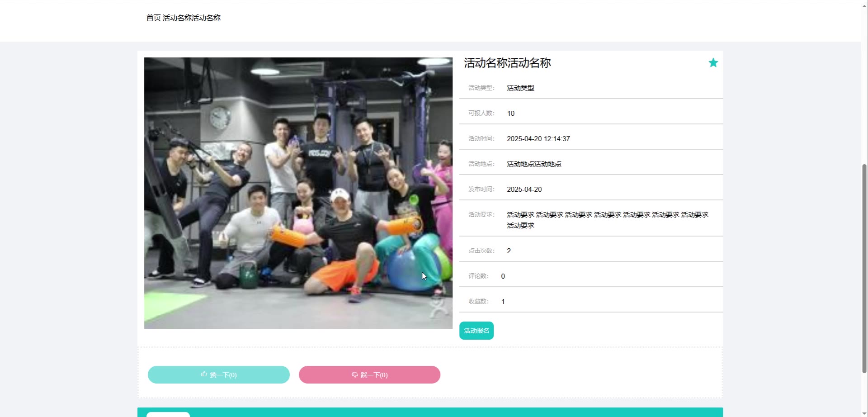Click the teal star favorite icon
Screen dimensions: 868x417
[713, 63]
